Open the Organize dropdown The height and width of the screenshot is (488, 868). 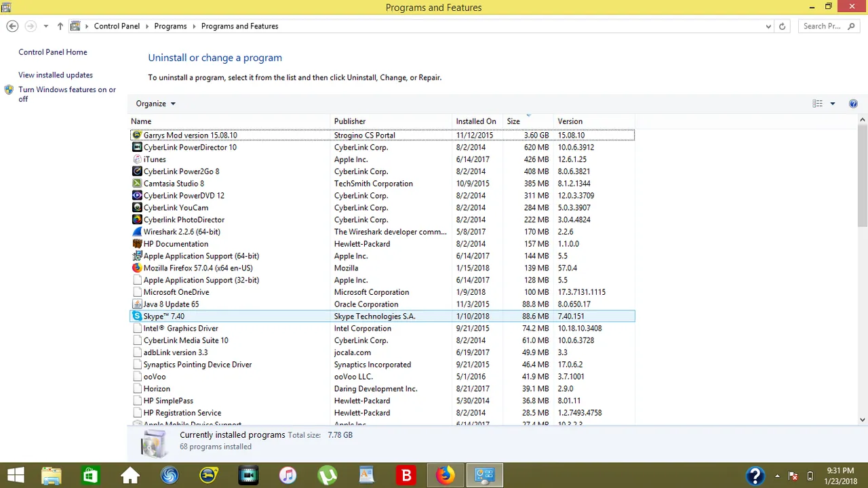click(155, 104)
